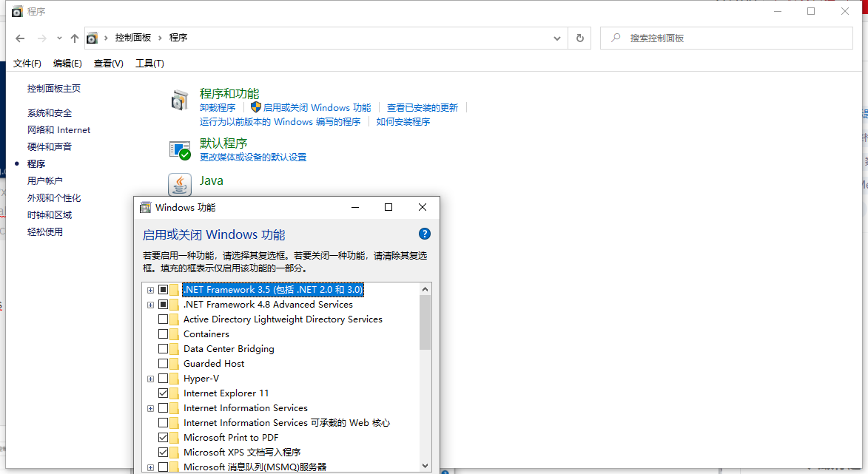Go up one level with the up arrow
Viewport: 868px width, 474px height.
[x=75, y=38]
